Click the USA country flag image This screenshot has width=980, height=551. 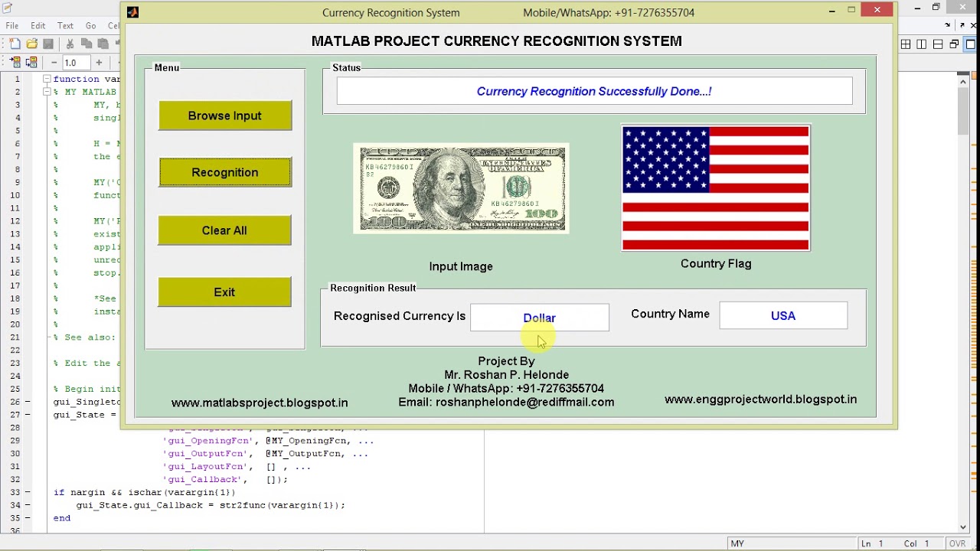tap(716, 188)
